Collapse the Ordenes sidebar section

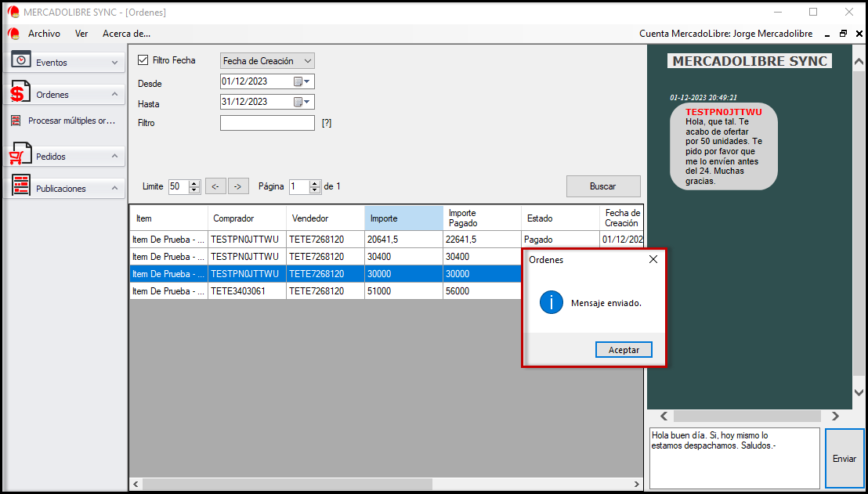click(114, 94)
